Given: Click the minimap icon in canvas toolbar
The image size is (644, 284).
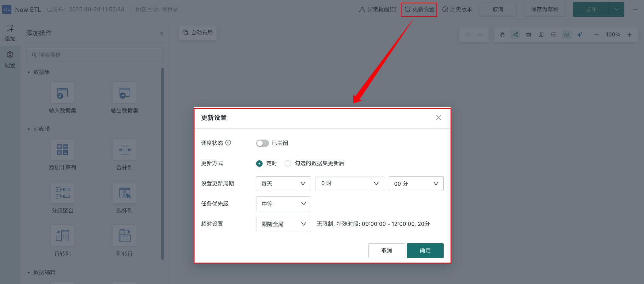Looking at the screenshot, I should tap(541, 35).
